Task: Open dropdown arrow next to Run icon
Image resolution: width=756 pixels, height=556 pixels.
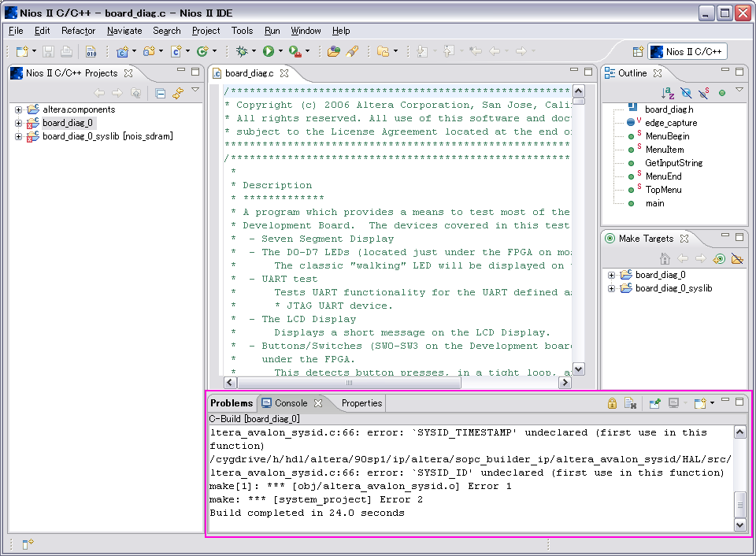Action: click(x=280, y=51)
